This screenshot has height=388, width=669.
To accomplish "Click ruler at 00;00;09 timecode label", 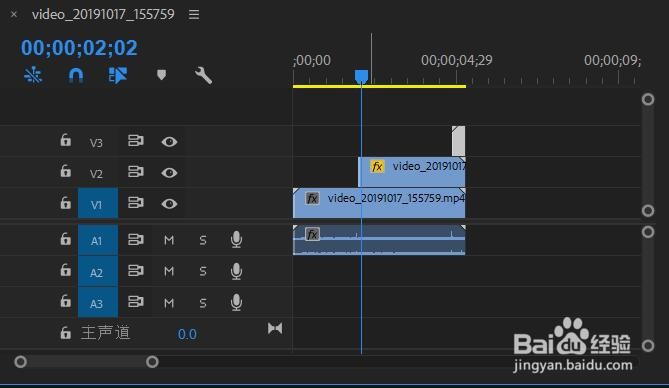I will pos(612,60).
